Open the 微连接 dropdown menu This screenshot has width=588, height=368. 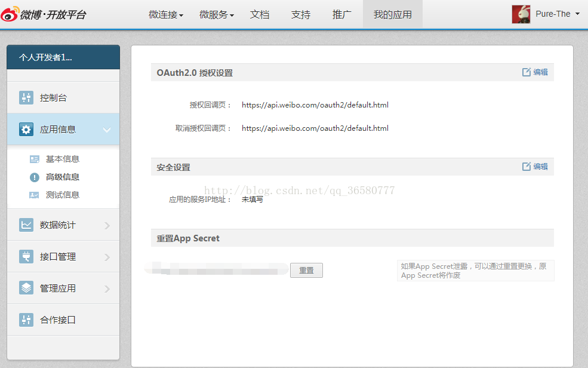[x=166, y=14]
